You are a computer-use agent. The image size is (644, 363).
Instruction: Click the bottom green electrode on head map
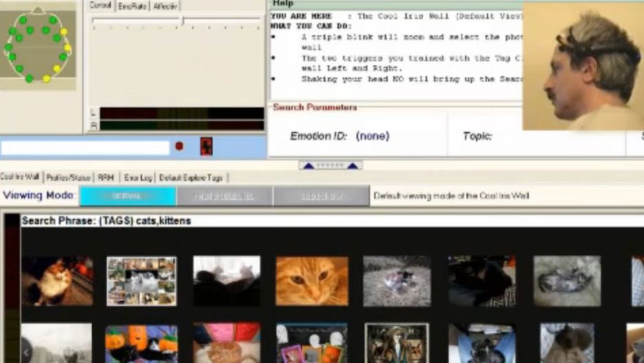point(29,78)
